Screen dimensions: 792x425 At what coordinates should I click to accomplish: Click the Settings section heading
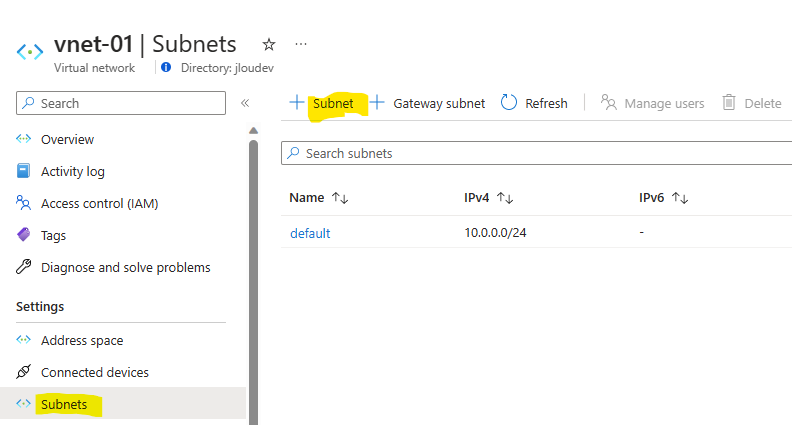pyautogui.click(x=40, y=307)
